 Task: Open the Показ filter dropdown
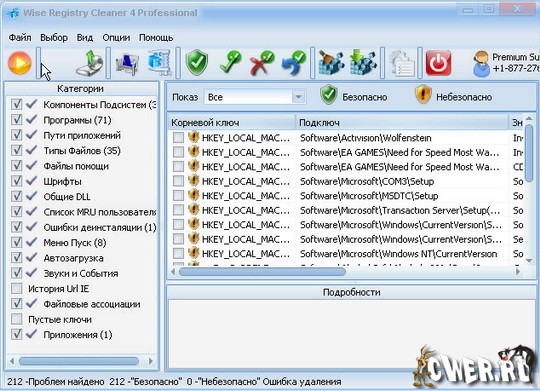point(298,97)
